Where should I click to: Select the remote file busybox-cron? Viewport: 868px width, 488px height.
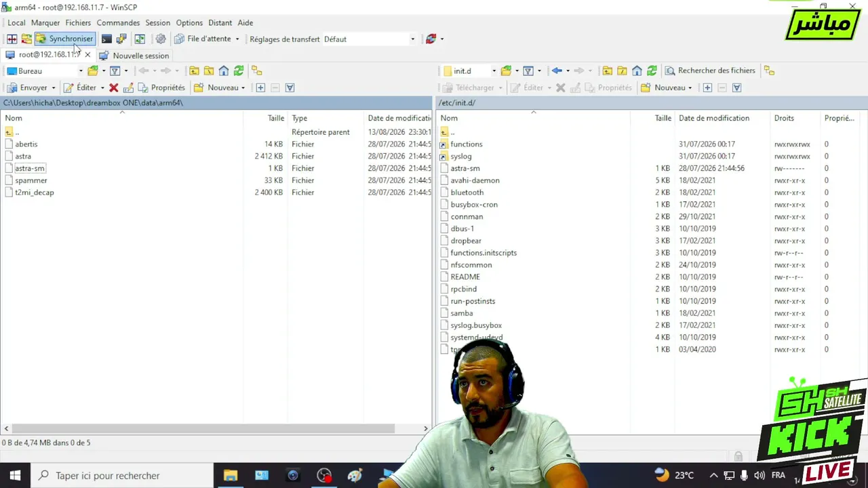[474, 205]
